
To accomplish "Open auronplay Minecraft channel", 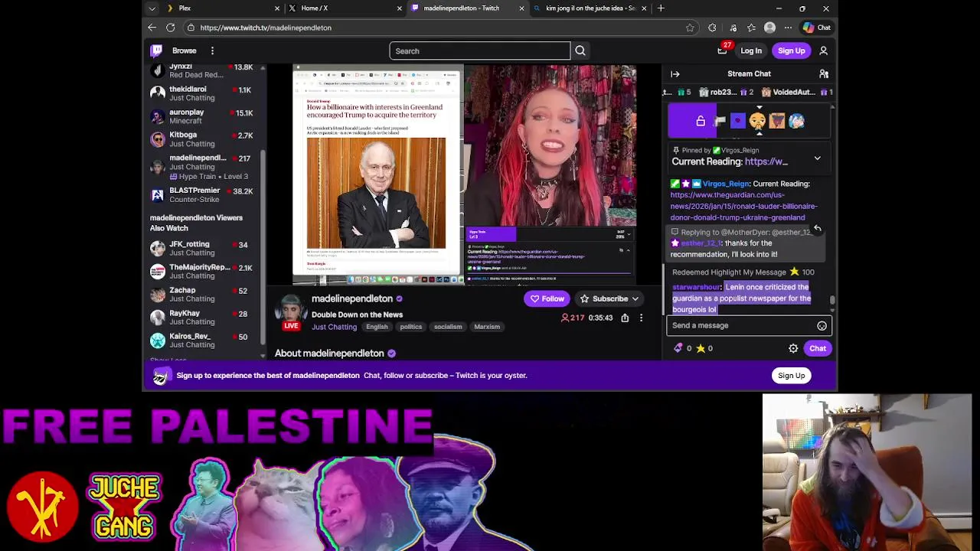I will [x=202, y=116].
